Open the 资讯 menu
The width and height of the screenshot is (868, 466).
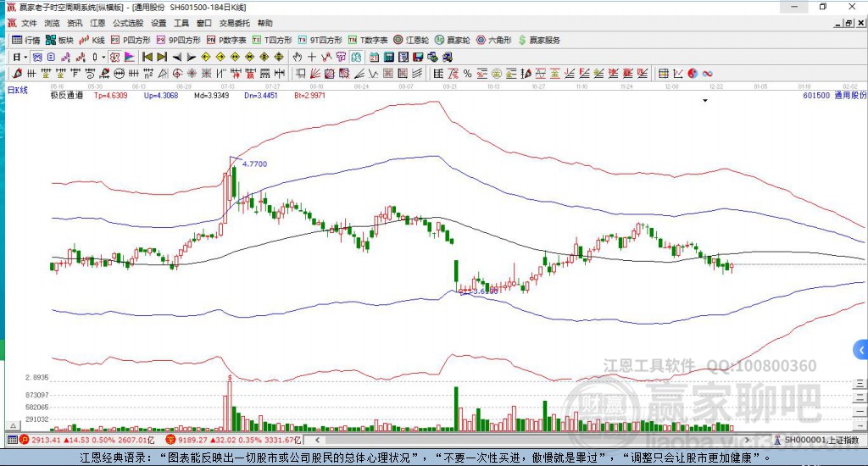(x=75, y=23)
